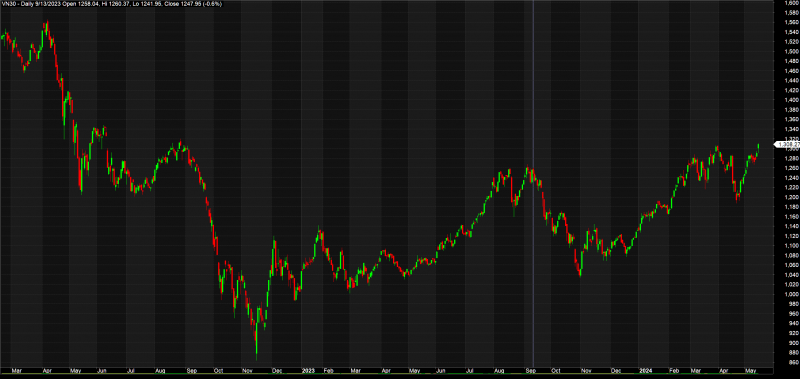Viewport: 800px width, 379px height.
Task: Select the 860 label at axis bottom
Action: [x=794, y=362]
